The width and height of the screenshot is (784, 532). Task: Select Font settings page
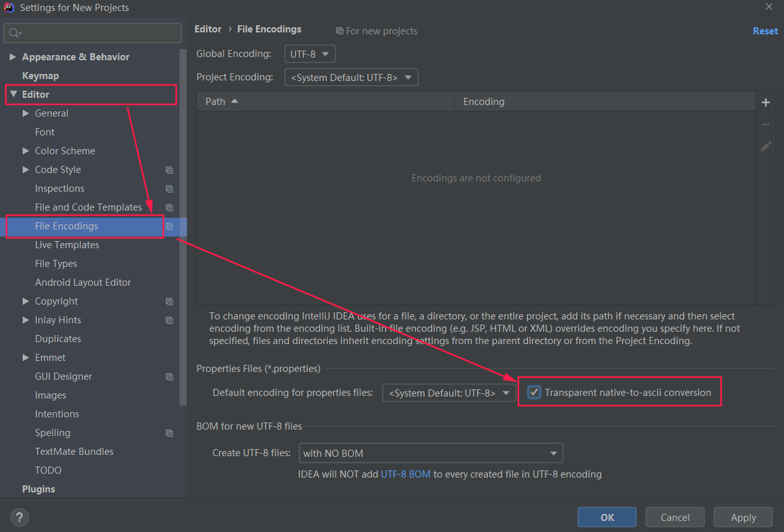(45, 132)
